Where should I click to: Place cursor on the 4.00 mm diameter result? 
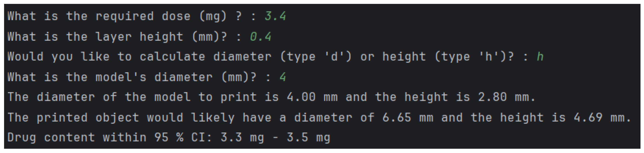coord(312,97)
